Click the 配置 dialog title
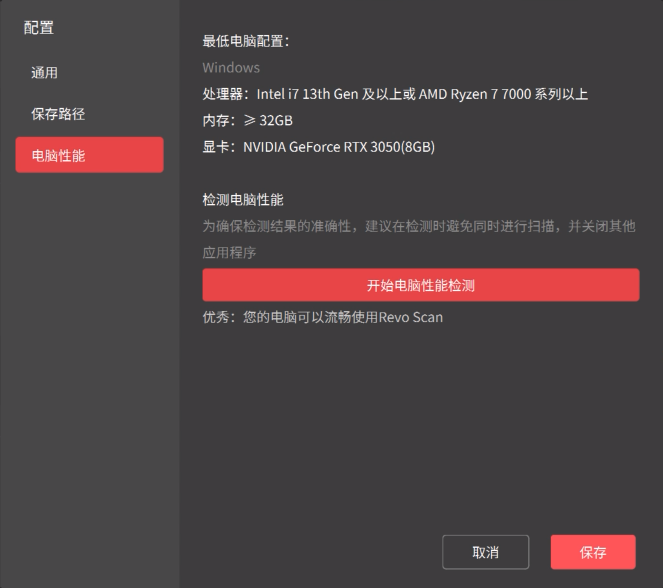The height and width of the screenshot is (588, 663). click(x=39, y=28)
